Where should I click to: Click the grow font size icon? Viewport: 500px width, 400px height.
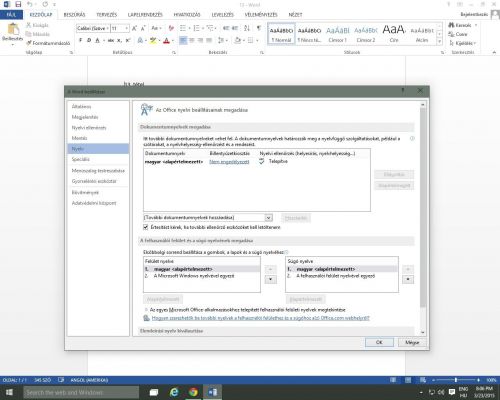click(134, 28)
